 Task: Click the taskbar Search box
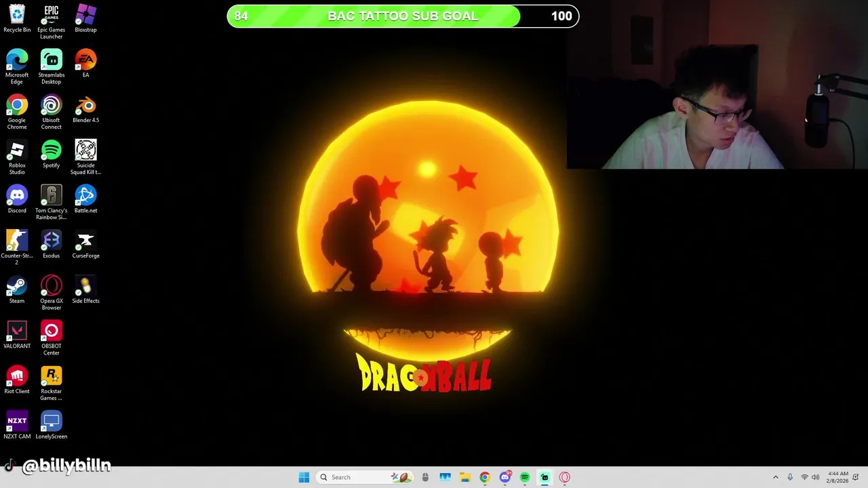click(x=363, y=477)
